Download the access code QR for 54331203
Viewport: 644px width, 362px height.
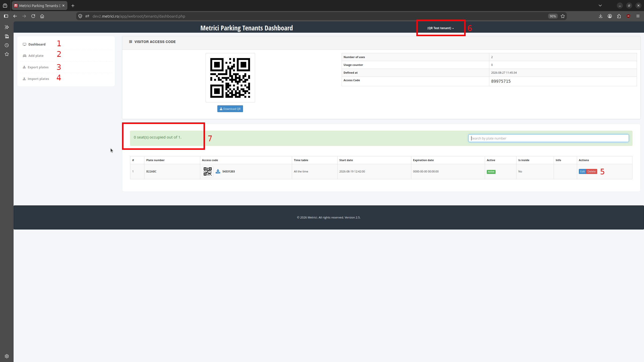click(x=218, y=171)
